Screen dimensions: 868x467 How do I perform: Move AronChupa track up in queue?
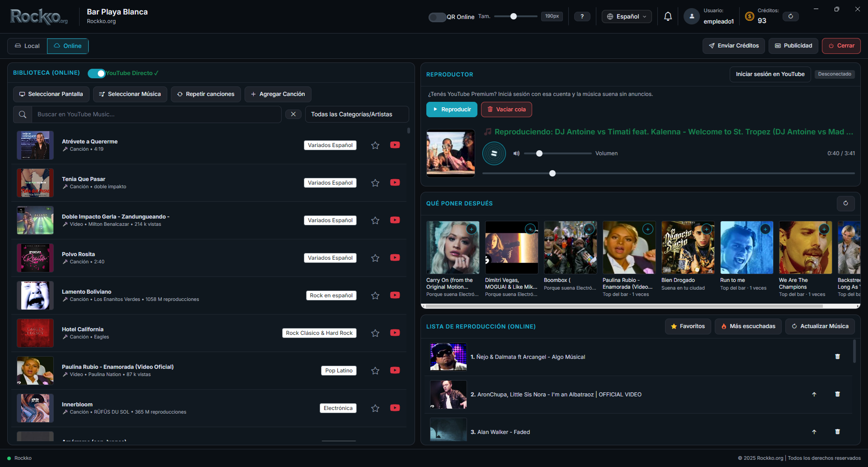[814, 394]
